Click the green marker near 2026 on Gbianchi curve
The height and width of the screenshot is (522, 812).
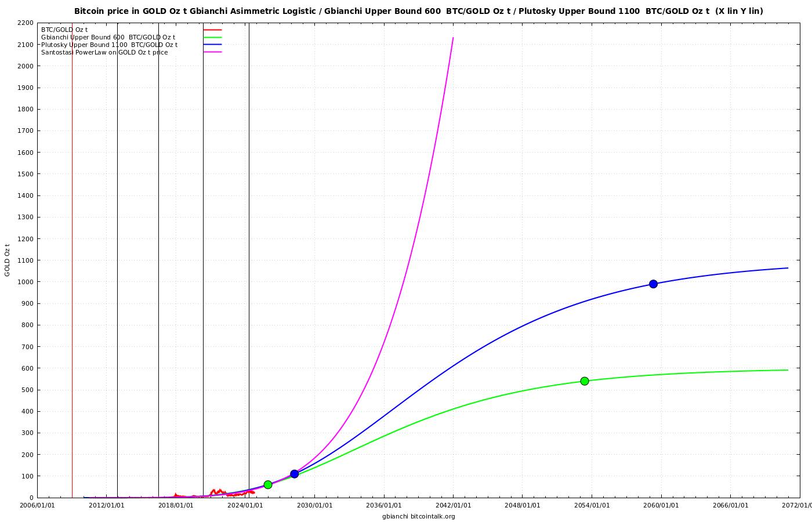(268, 485)
